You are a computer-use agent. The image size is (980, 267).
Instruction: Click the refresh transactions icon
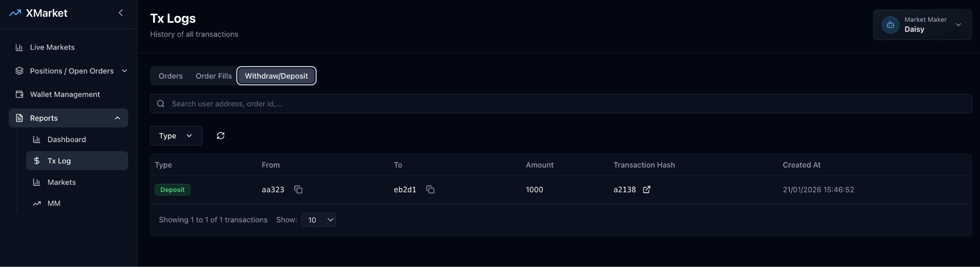(x=221, y=136)
